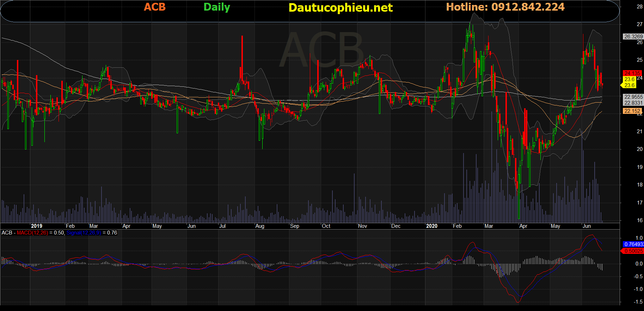Image resolution: width=644 pixels, height=311 pixels.
Task: Select the Aug marker on time axis
Action: (x=260, y=226)
